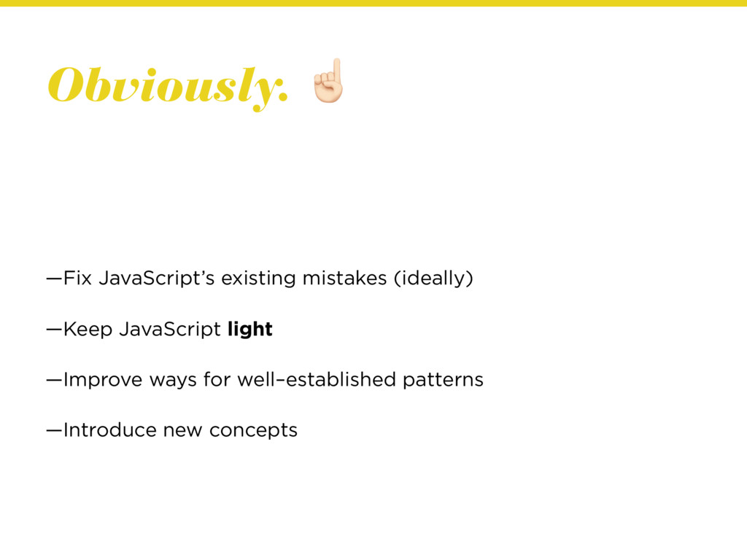Click the pointing finger emoji
The image size is (747, 560).
pyautogui.click(x=328, y=81)
